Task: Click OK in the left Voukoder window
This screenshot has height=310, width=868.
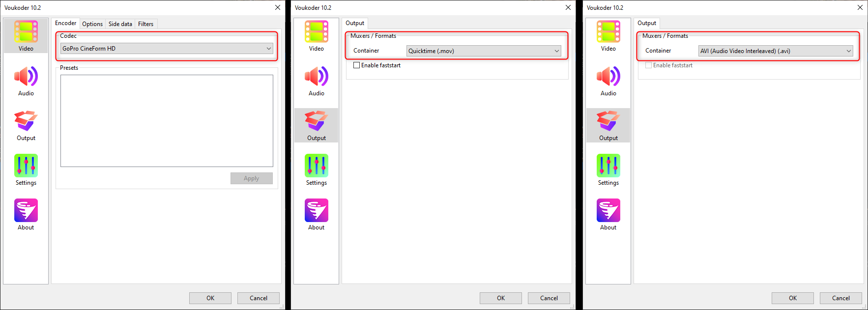Action: tap(210, 298)
